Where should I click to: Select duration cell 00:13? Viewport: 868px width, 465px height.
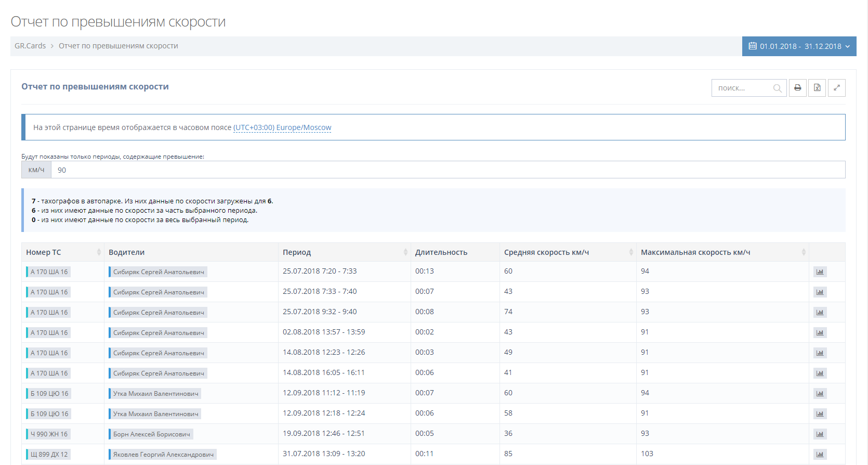(425, 271)
